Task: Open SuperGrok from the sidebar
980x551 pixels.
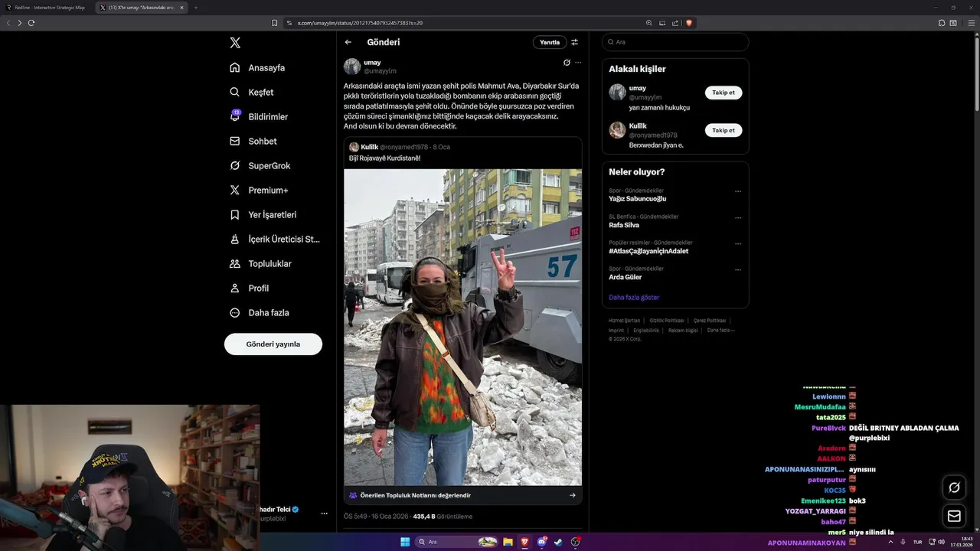Action: 260,165
